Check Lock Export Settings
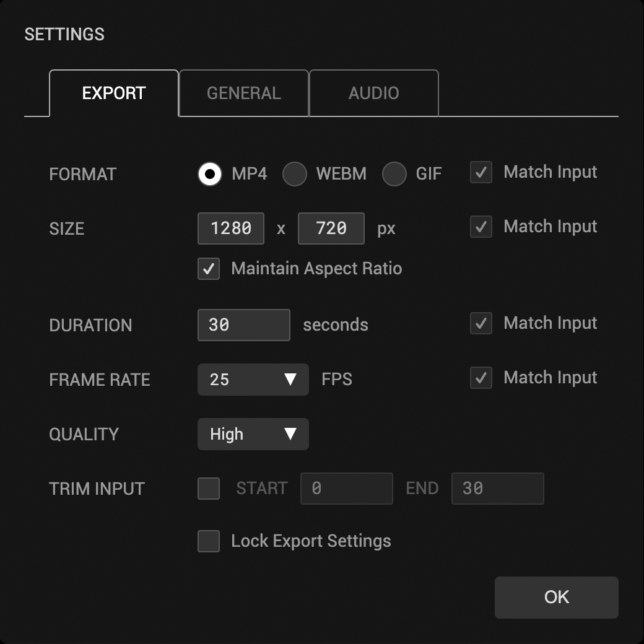The image size is (644, 644). (x=209, y=541)
